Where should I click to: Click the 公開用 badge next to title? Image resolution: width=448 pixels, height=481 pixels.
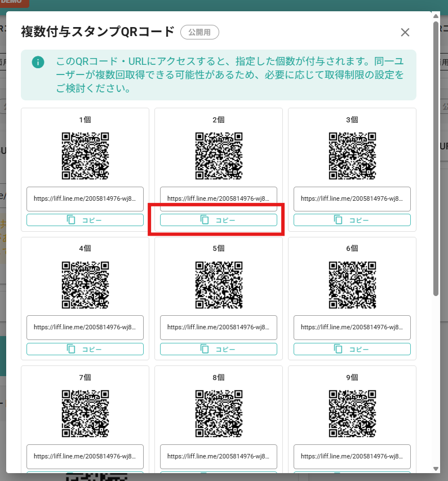[199, 32]
